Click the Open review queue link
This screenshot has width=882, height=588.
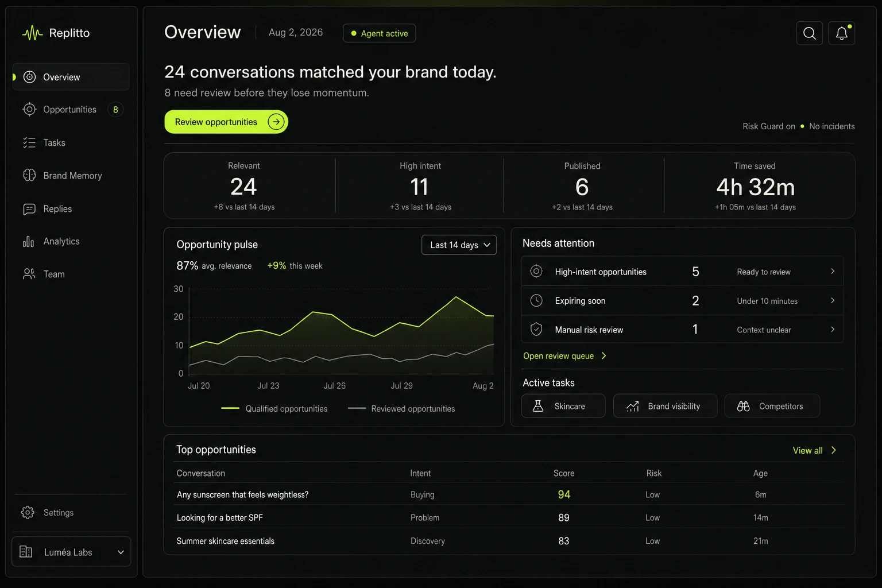(x=565, y=356)
